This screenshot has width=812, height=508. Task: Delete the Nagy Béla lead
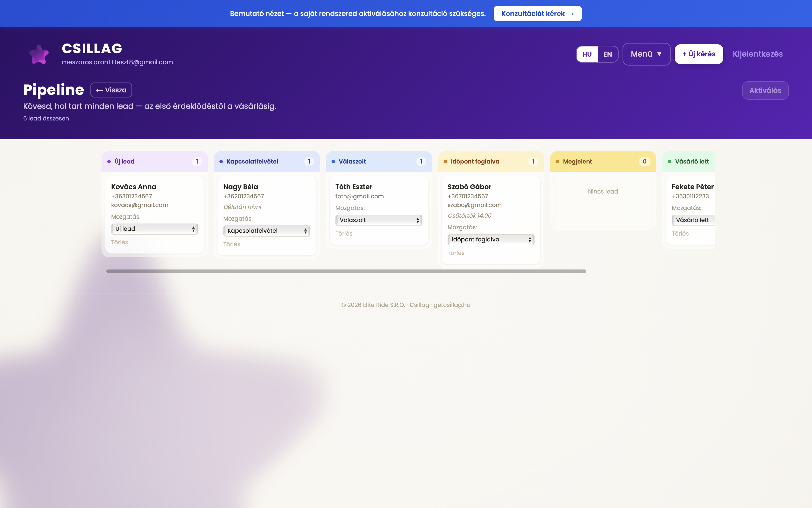(x=232, y=244)
